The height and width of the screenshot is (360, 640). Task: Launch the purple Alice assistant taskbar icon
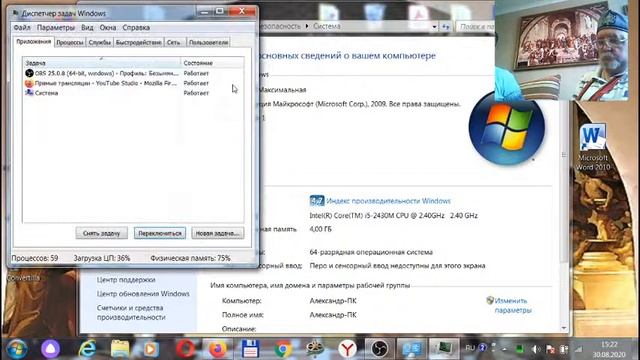[51, 349]
